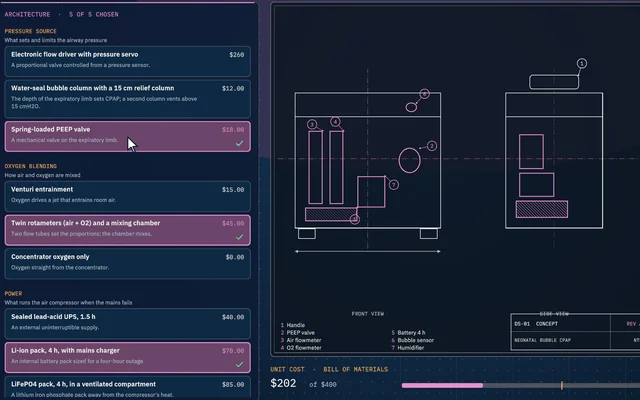This screenshot has width=640, height=400.
Task: Select the handle outline in side view
Action: tap(554, 82)
